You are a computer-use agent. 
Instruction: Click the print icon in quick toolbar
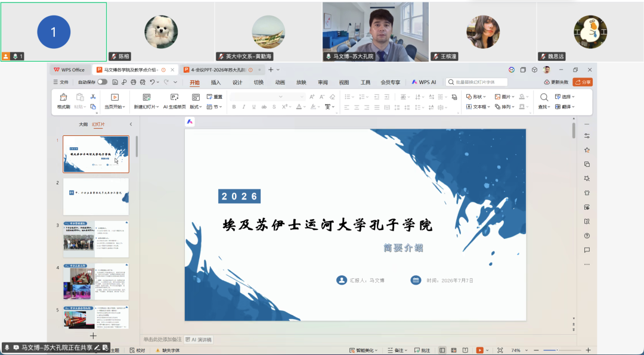click(x=134, y=82)
